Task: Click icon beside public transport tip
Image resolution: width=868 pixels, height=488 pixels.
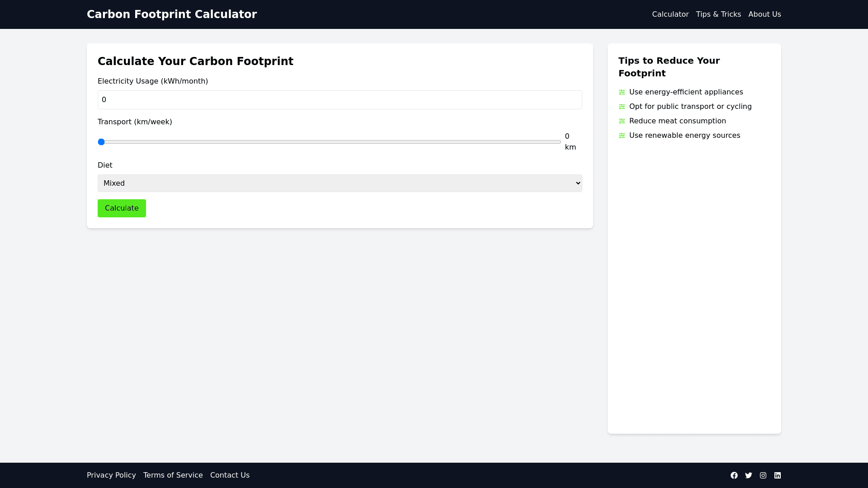Action: tap(622, 107)
